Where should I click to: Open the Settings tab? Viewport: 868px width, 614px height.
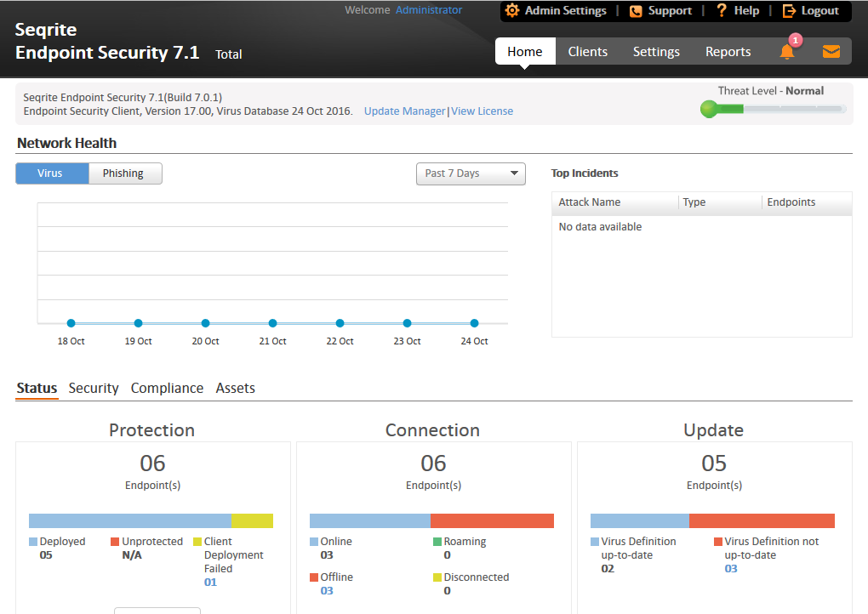point(656,51)
